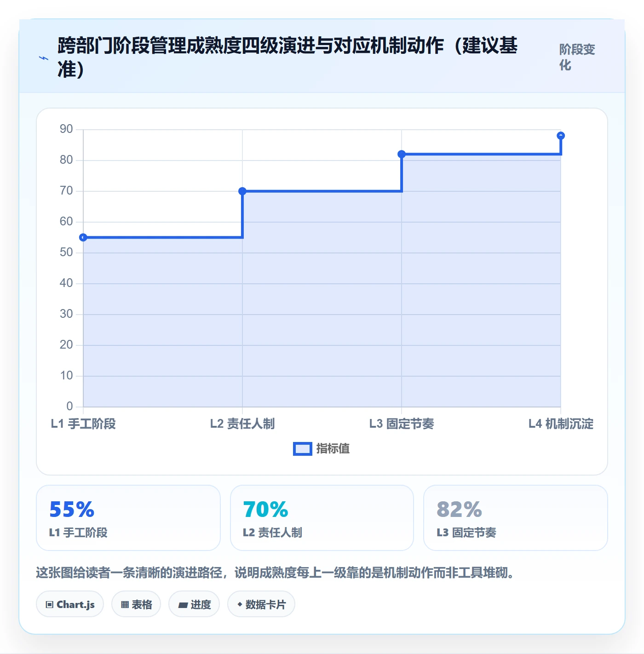This screenshot has height=654, width=644.
Task: Toggle the 指标值 legend color box
Action: 302,449
